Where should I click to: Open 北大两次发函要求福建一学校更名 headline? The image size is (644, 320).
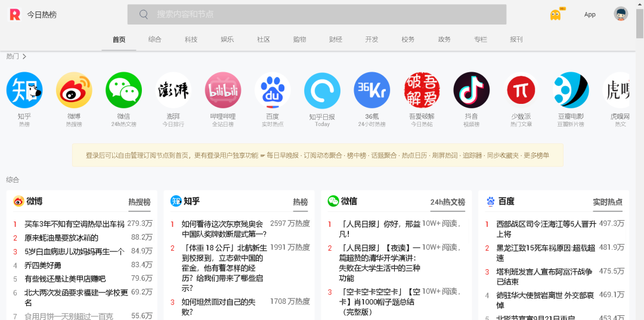coord(76,297)
